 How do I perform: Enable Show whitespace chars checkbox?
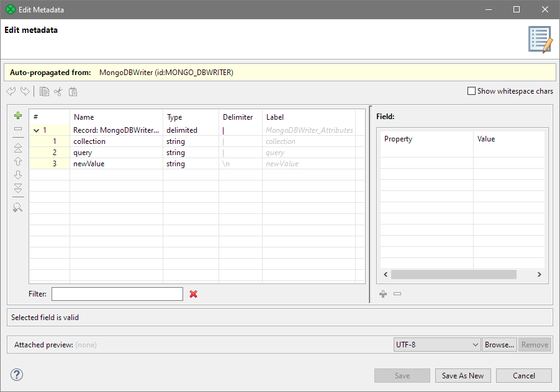(471, 91)
